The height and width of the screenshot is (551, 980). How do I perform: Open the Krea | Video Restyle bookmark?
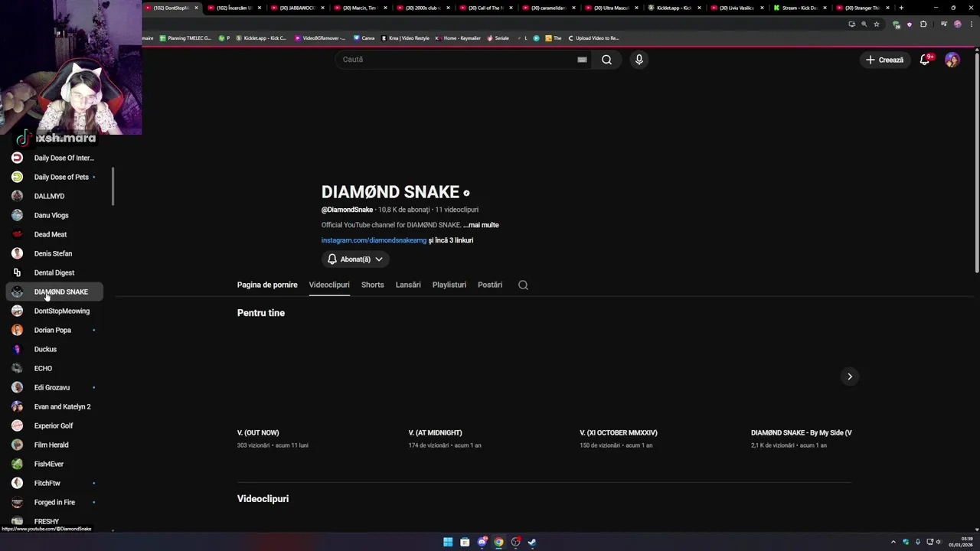(x=405, y=37)
